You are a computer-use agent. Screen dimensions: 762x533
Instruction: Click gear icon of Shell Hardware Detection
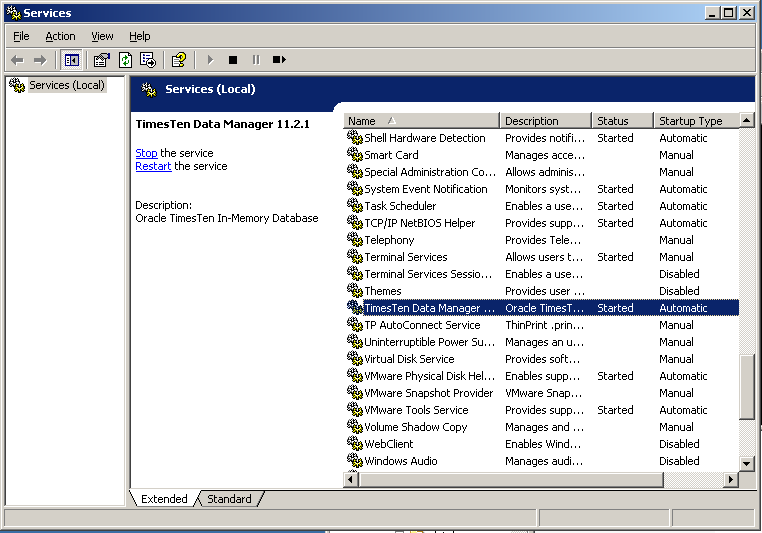point(355,138)
